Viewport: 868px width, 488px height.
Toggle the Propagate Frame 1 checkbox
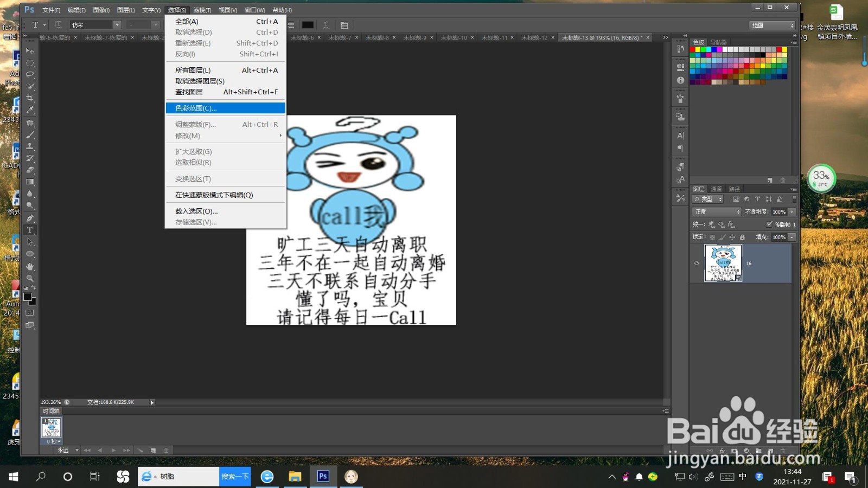click(x=769, y=224)
